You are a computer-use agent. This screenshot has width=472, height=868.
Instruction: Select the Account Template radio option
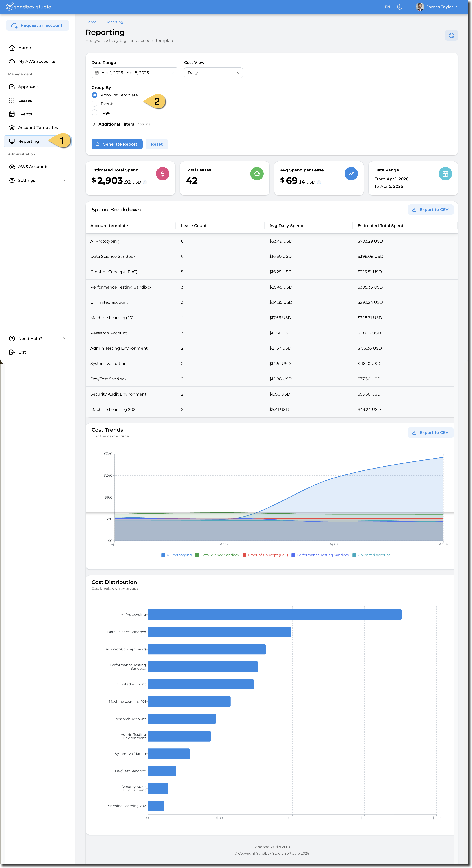95,95
